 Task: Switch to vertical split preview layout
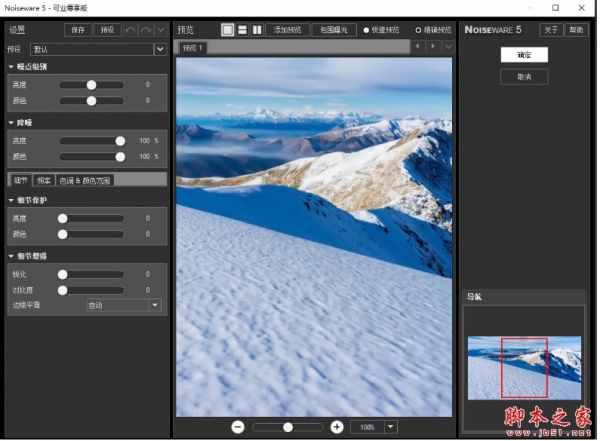[x=256, y=30]
